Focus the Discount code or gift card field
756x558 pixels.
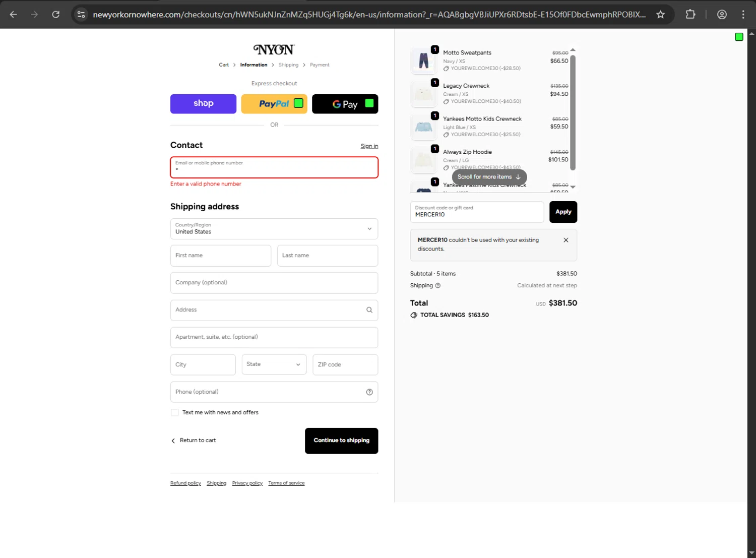click(477, 212)
